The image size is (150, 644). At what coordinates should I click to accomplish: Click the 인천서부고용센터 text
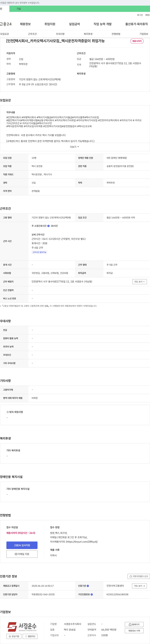click(115, 586)
